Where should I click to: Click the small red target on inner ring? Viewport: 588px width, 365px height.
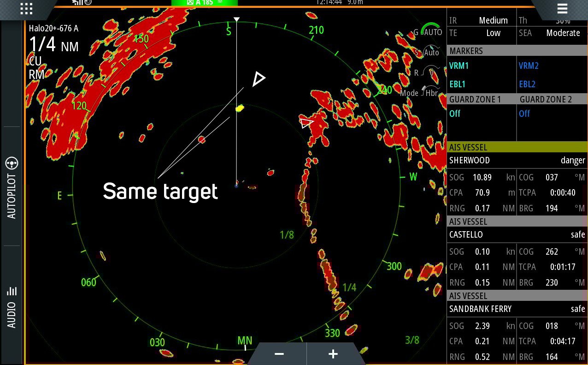[x=201, y=139]
